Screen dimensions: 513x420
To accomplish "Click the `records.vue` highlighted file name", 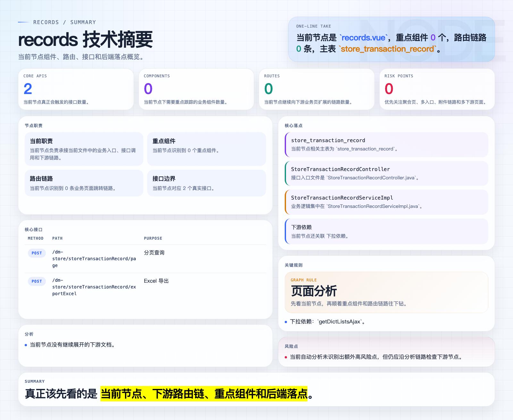I will 363,38.
